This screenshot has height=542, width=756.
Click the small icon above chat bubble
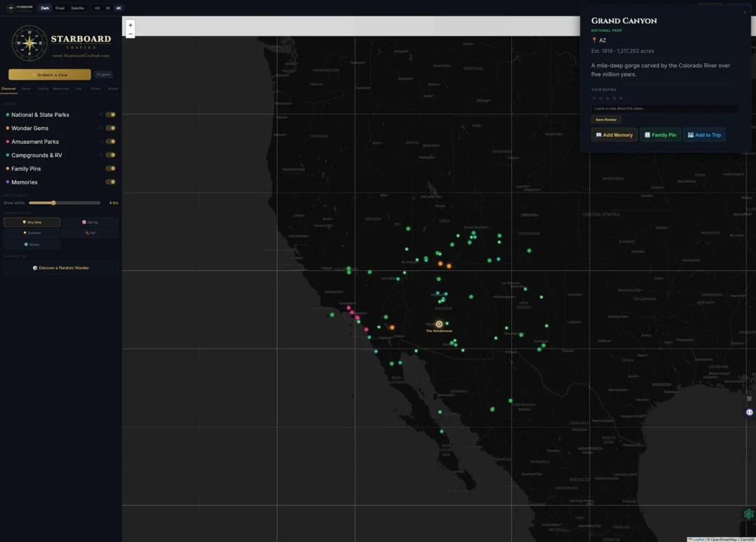(x=749, y=399)
